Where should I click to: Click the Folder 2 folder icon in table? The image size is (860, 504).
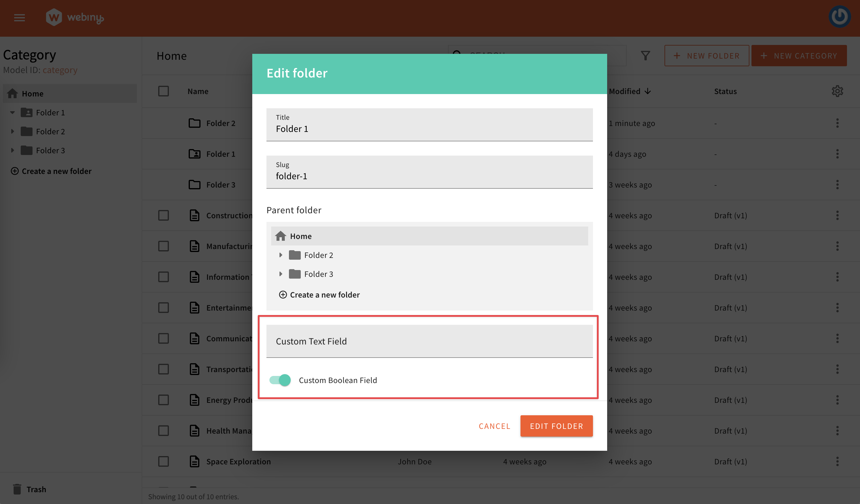click(x=195, y=123)
